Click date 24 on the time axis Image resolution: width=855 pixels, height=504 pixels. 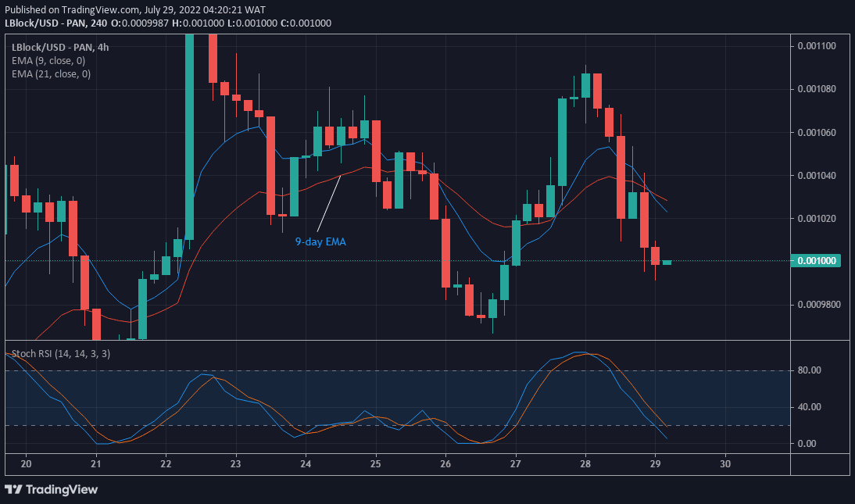(306, 464)
